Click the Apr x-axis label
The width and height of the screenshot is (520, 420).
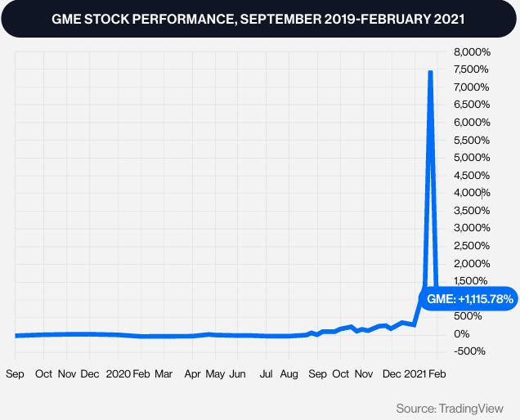tap(192, 374)
